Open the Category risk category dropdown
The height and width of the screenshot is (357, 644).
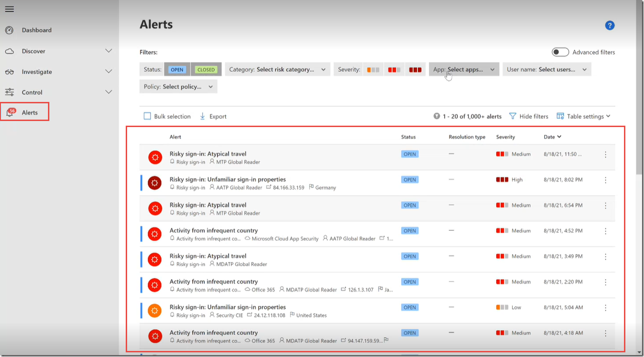pyautogui.click(x=278, y=69)
